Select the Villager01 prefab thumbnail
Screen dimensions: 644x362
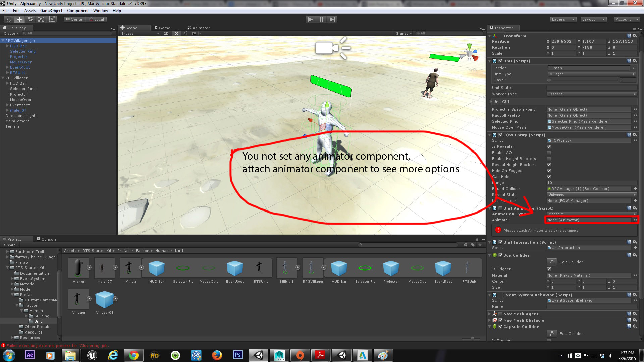click(105, 299)
